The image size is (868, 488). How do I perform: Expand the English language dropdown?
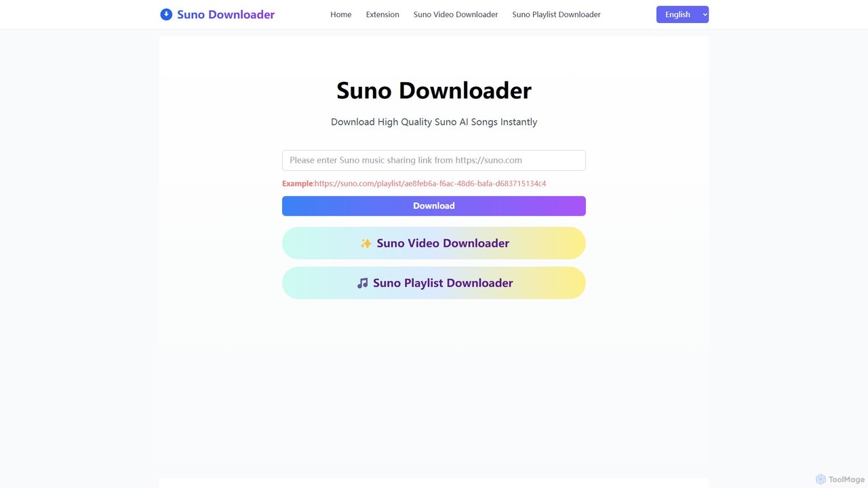click(x=682, y=14)
